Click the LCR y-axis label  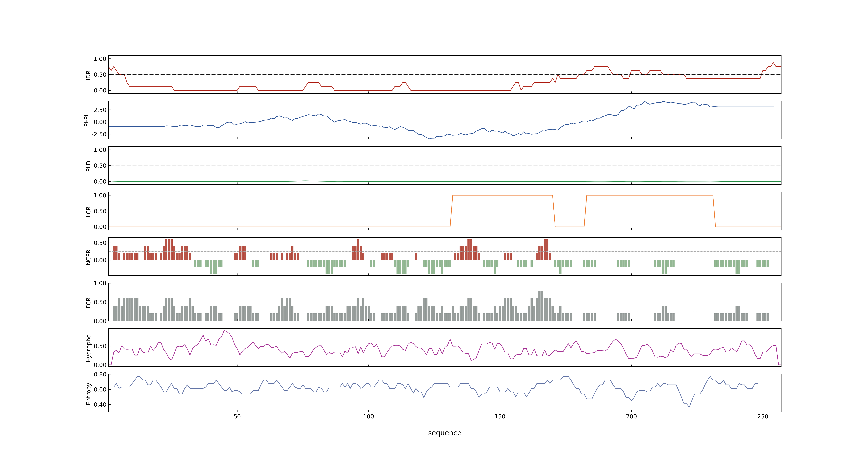point(88,211)
